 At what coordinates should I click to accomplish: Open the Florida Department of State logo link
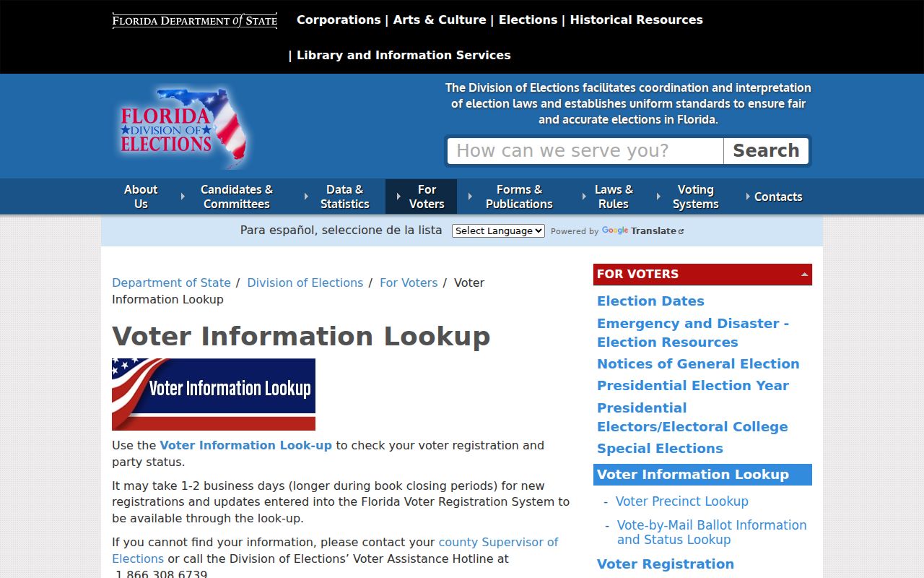[195, 21]
